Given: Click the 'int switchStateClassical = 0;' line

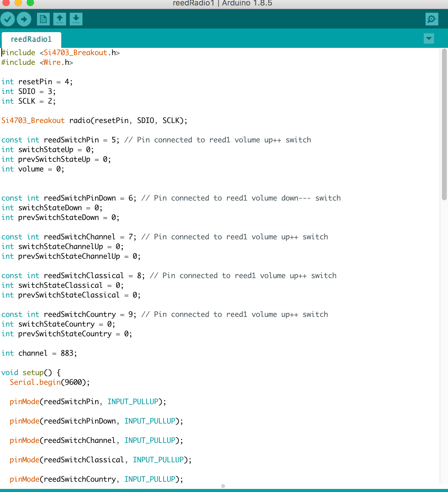Looking at the screenshot, I should 62,285.
